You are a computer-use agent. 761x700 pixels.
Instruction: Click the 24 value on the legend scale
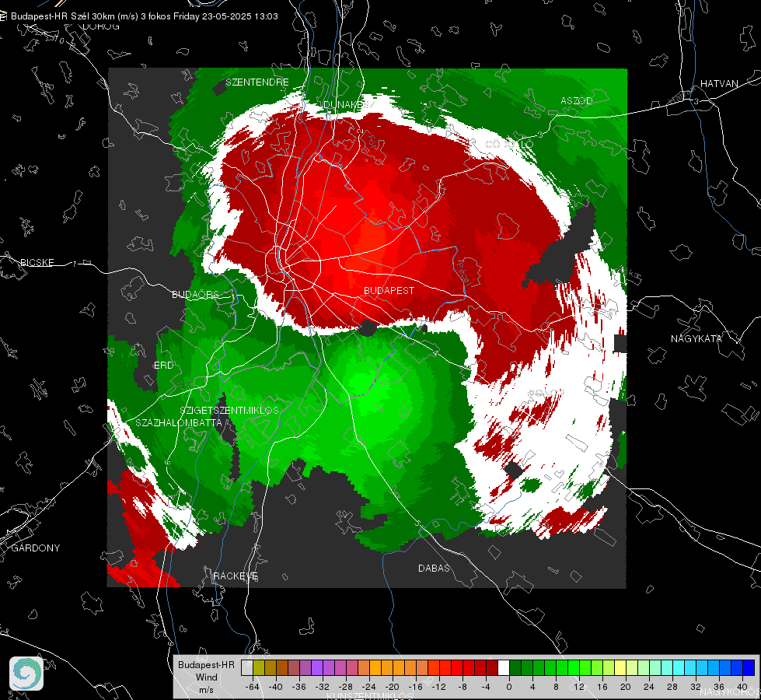(x=649, y=687)
